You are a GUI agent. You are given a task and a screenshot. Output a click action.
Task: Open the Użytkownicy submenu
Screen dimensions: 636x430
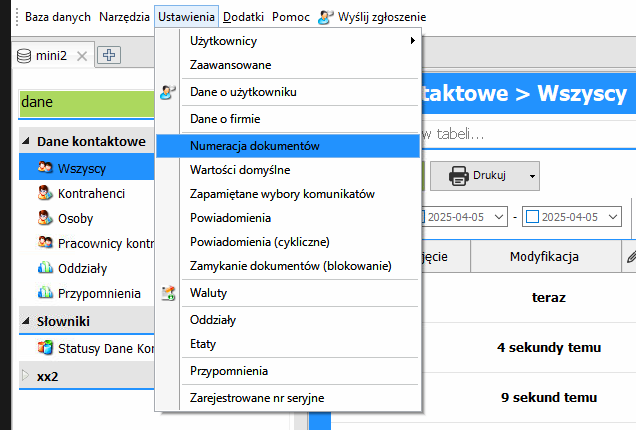tap(288, 41)
